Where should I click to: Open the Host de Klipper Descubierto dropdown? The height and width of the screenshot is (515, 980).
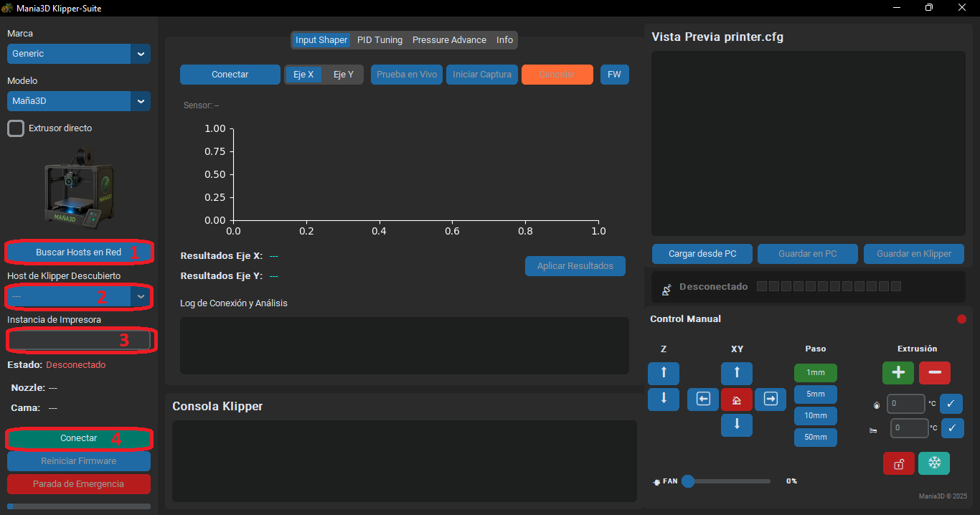point(79,296)
